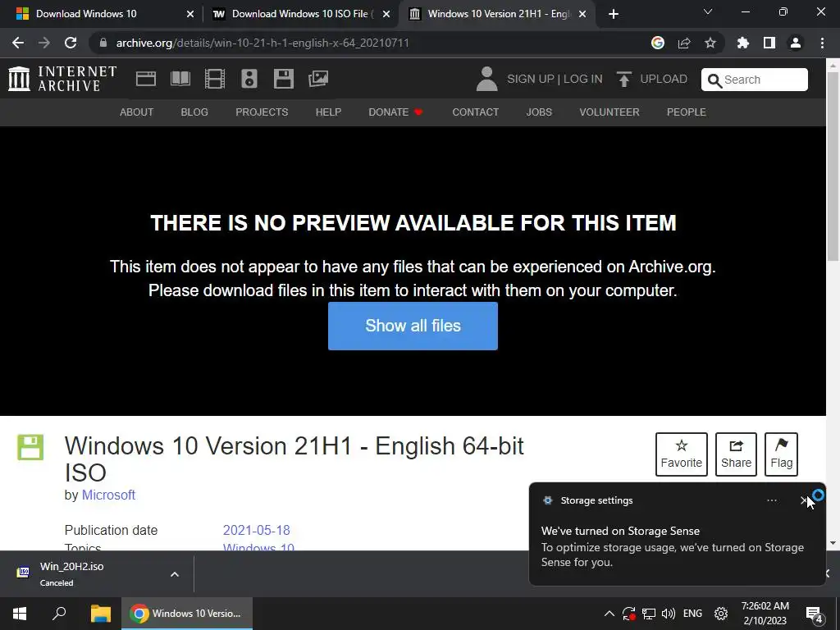Open options for the Storage settings notification
The image size is (840, 630).
tap(772, 500)
